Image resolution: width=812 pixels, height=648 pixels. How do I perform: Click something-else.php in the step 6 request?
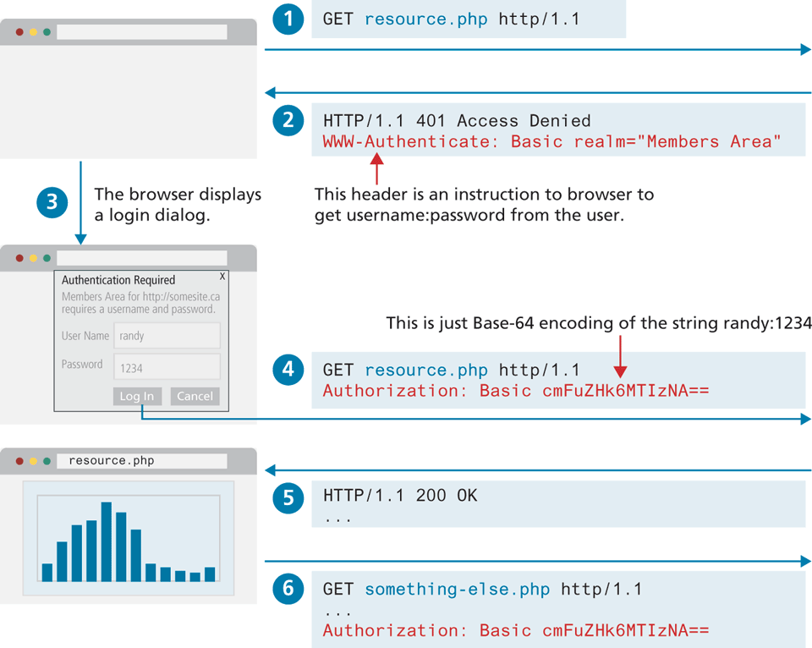[x=457, y=589]
